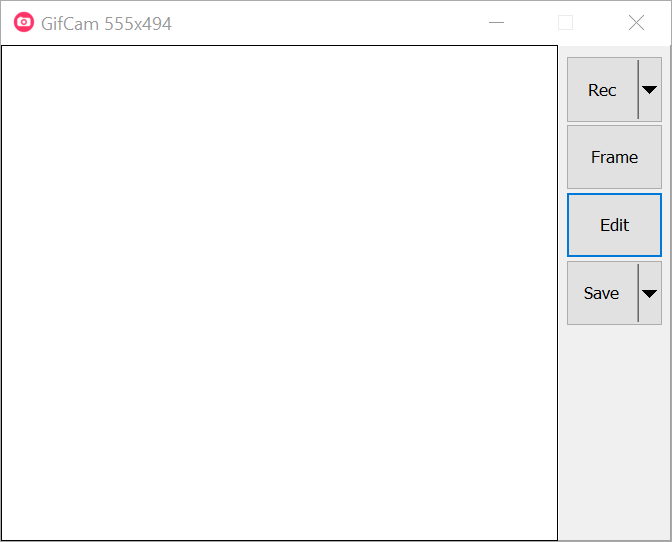Viewport: 672px width, 542px height.
Task: Minimize the GifCam window
Action: coord(496,23)
